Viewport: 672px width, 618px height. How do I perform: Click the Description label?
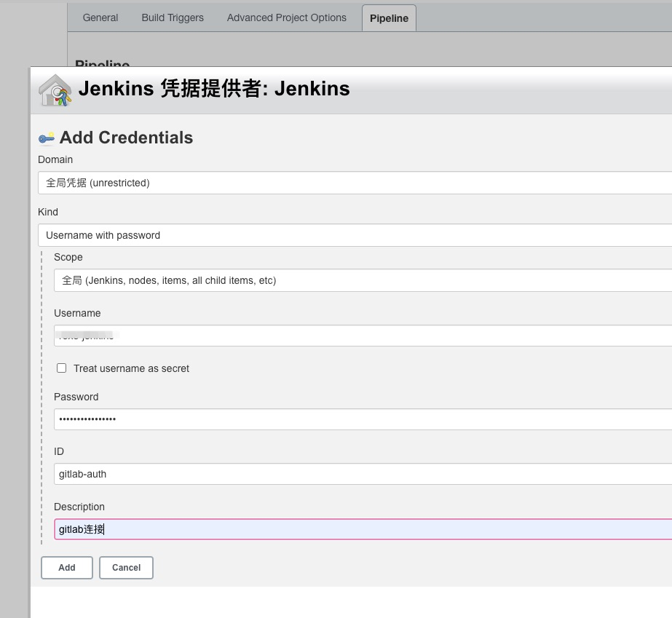[x=79, y=507]
